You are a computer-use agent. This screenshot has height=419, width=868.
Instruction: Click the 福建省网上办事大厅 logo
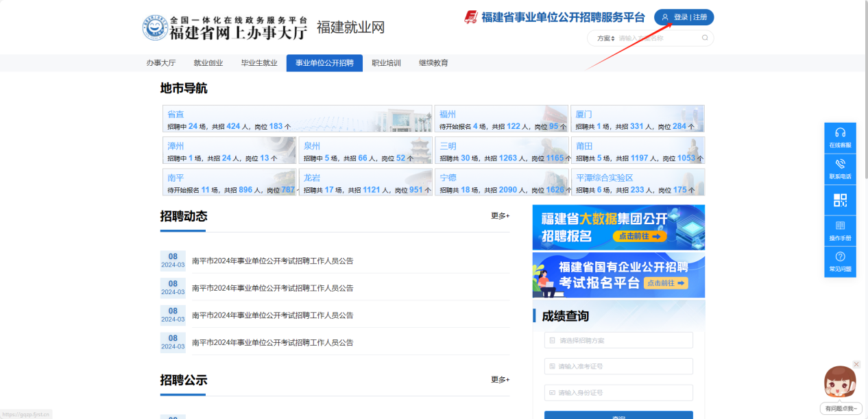[225, 27]
